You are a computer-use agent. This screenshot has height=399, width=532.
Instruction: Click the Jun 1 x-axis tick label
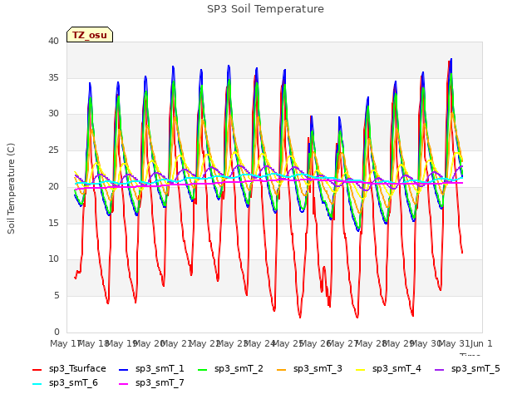pos(481,343)
